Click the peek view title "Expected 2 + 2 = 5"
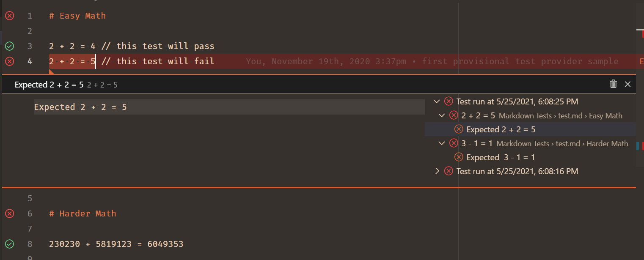Image resolution: width=644 pixels, height=260 pixels. 47,84
